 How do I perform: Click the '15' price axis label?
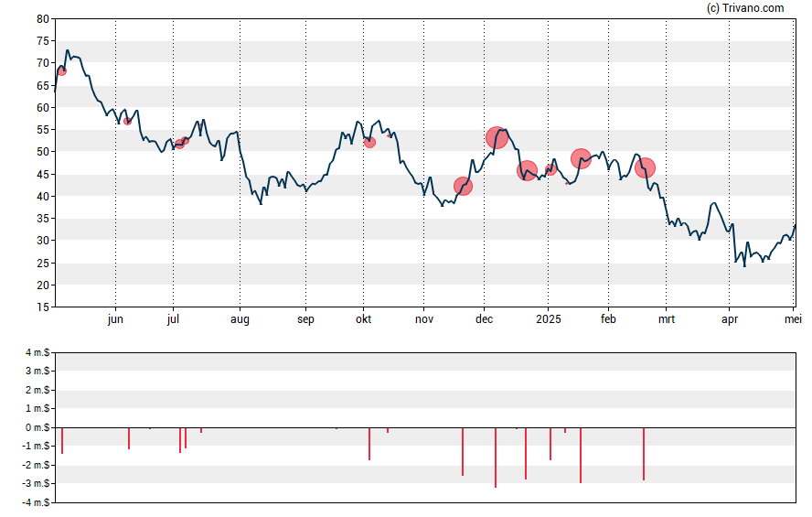pos(43,307)
